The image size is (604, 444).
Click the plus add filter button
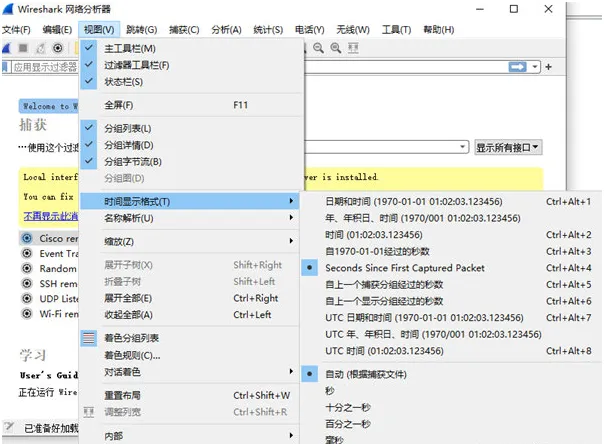pyautogui.click(x=549, y=67)
